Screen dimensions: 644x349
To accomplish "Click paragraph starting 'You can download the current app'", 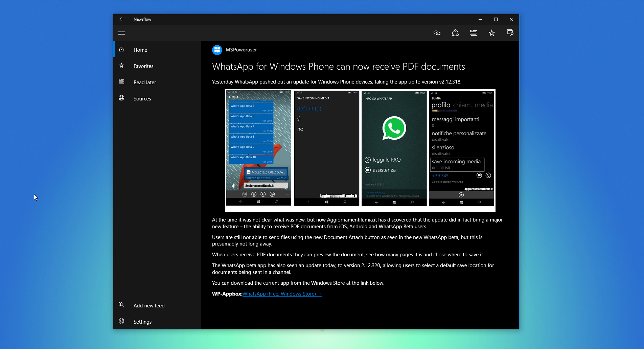I will (298, 283).
